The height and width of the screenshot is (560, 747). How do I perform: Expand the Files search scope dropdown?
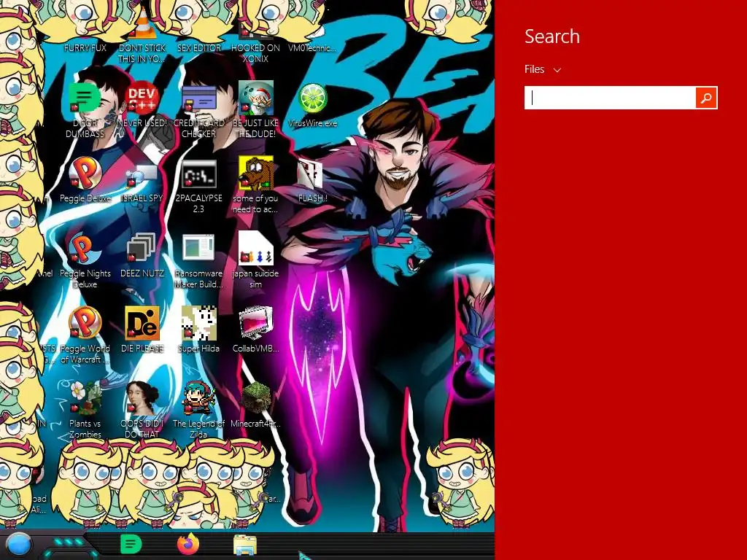pos(543,69)
